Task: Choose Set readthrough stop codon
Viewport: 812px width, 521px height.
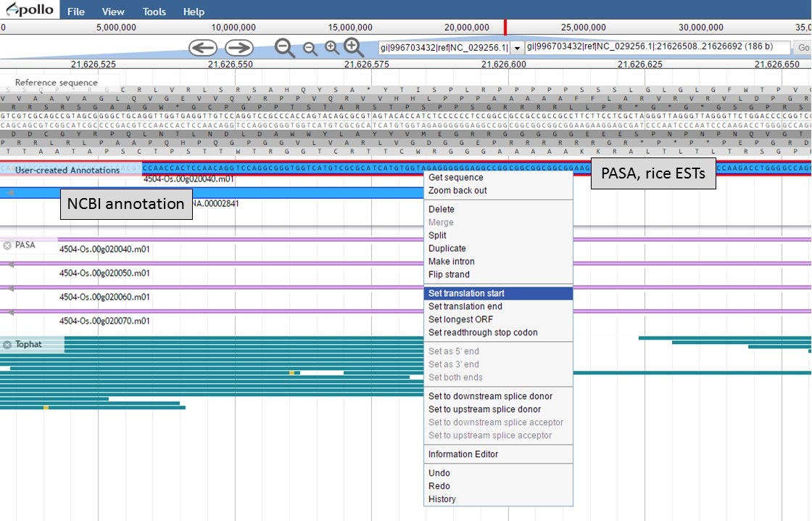Action: (498, 332)
